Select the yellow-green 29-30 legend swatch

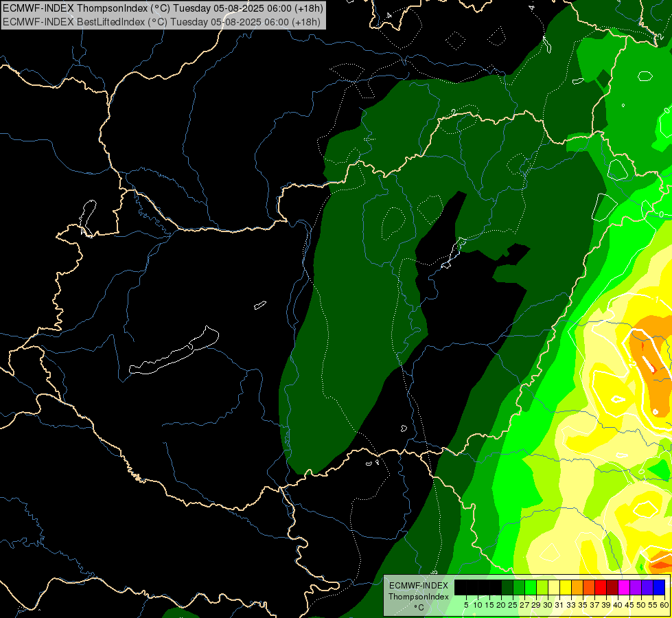tap(542, 587)
